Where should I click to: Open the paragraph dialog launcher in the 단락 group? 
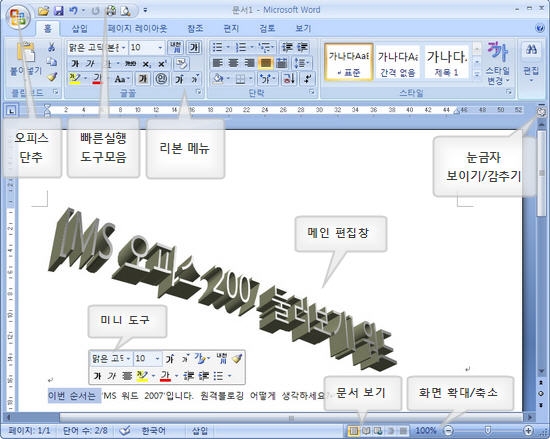(x=312, y=93)
